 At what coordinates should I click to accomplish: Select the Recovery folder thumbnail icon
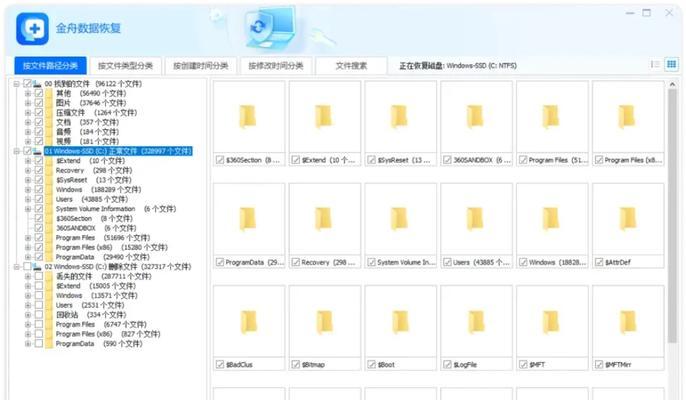[323, 219]
